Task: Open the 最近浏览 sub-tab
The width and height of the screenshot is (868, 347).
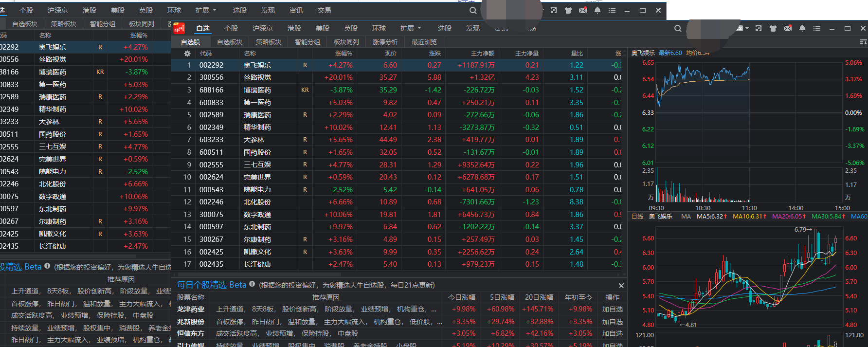Action: pos(424,42)
